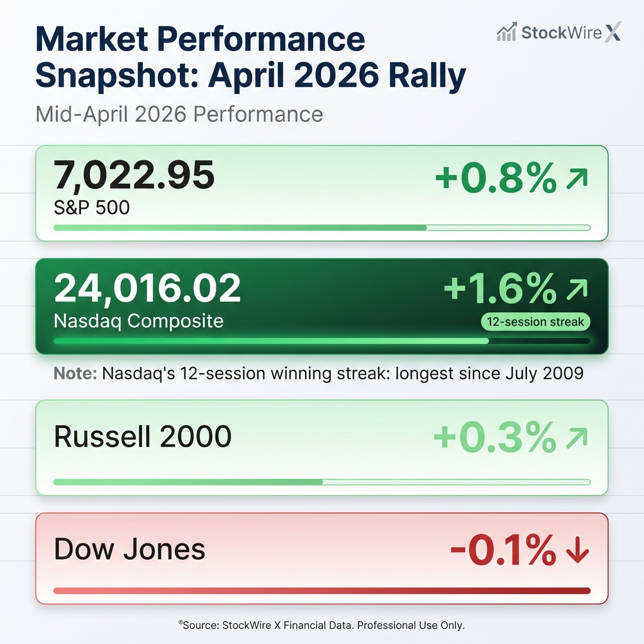Click the Russell 2000 progress bar
The image size is (644, 644).
(x=321, y=482)
